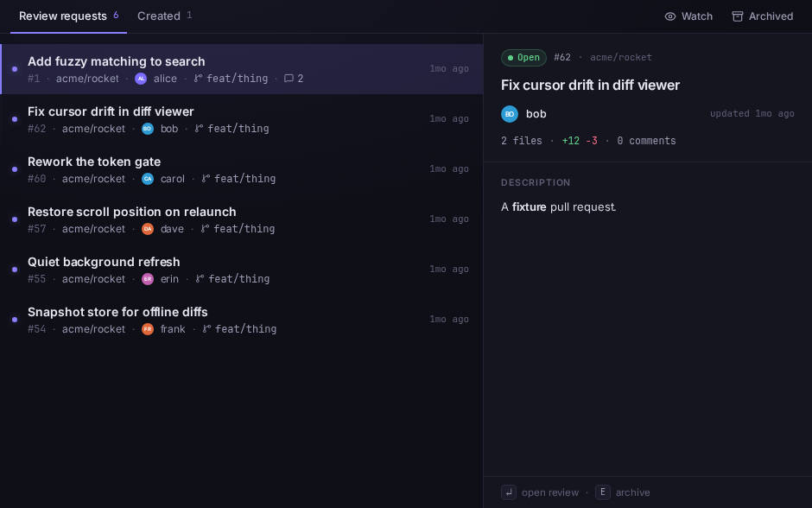Click the Enter key open review icon
This screenshot has width=812, height=508.
(509, 492)
